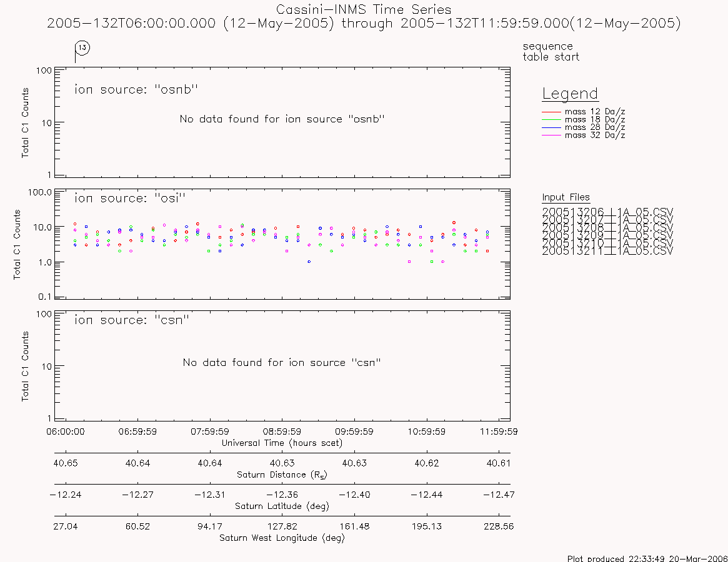Click the 06:00:00 time axis label
Viewport: 728px width, 562px height.
point(66,431)
